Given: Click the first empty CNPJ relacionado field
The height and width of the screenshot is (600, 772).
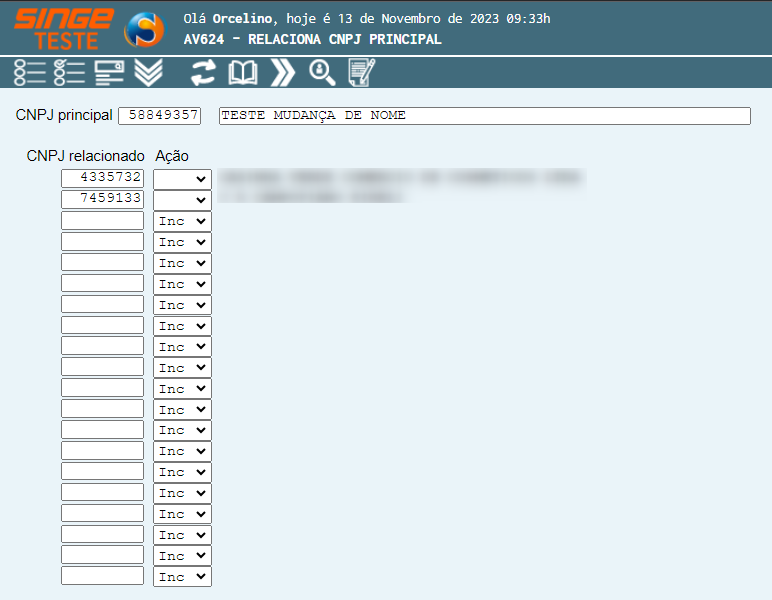Looking at the screenshot, I should (103, 220).
